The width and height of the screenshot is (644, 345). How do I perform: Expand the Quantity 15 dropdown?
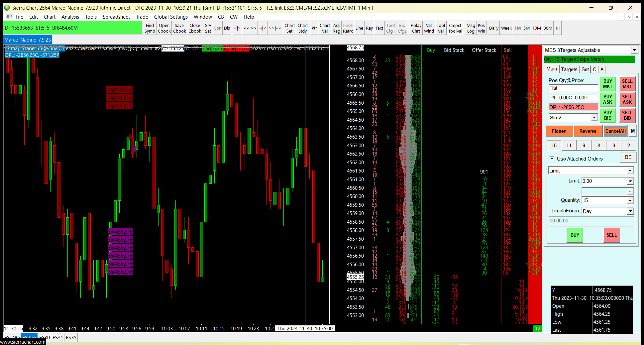coord(630,200)
